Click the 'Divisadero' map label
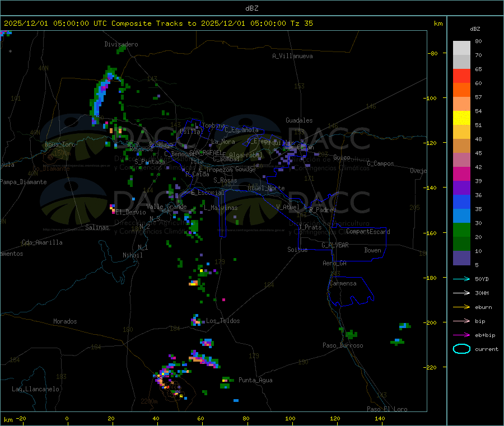 pyautogui.click(x=121, y=44)
